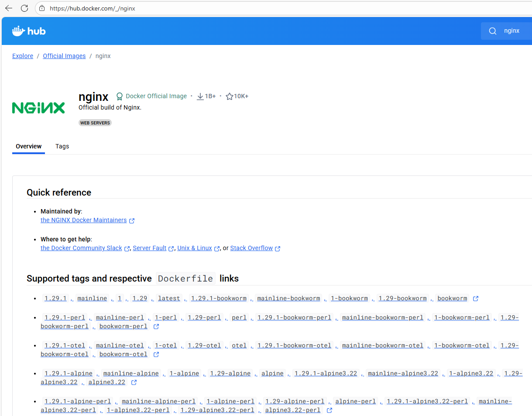
Task: Click the Quick reference heading
Action: pos(59,193)
